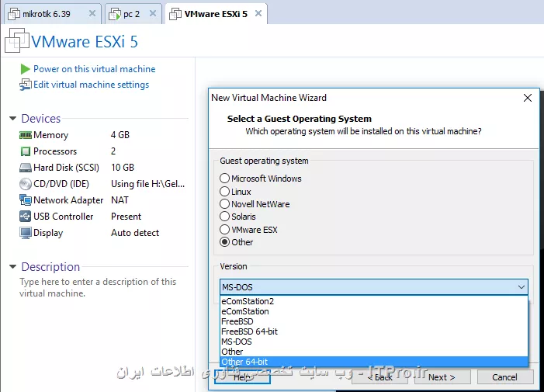The width and height of the screenshot is (544, 392).
Task: Select the Other entry in version list
Action: 374,352
